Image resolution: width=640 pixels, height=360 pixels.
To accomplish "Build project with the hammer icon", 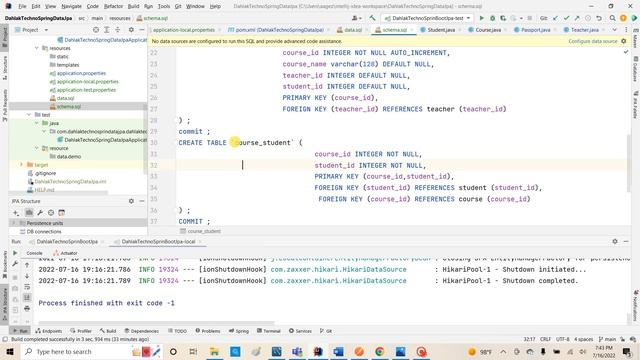I will click(x=372, y=18).
